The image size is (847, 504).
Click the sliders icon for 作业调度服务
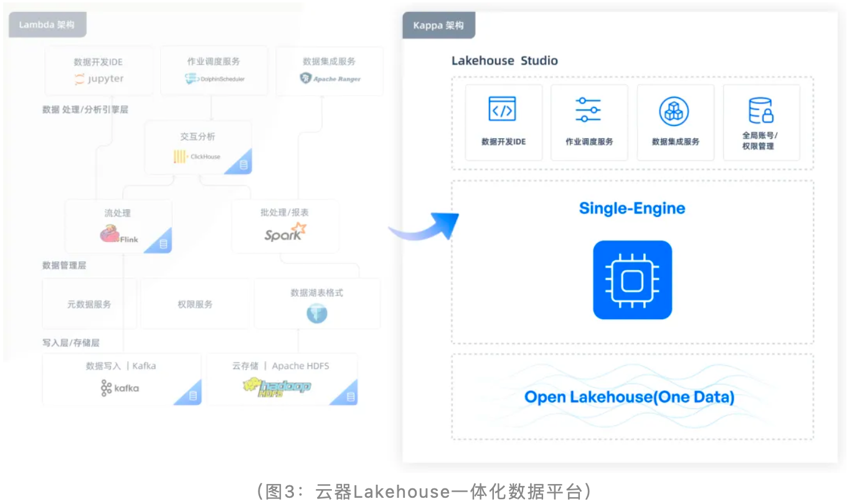point(588,110)
